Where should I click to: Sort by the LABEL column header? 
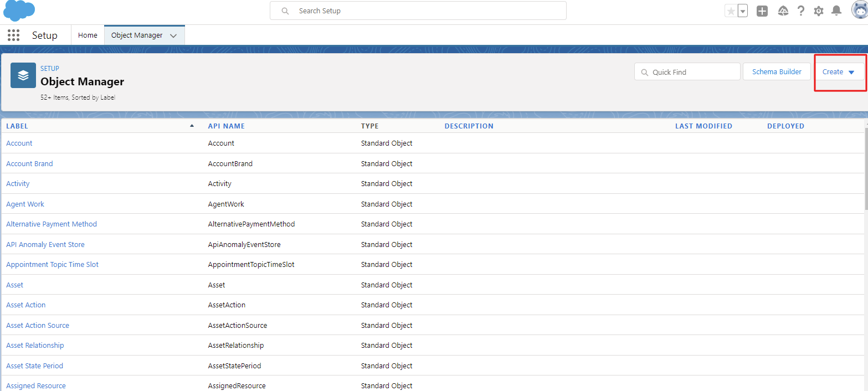[17, 126]
